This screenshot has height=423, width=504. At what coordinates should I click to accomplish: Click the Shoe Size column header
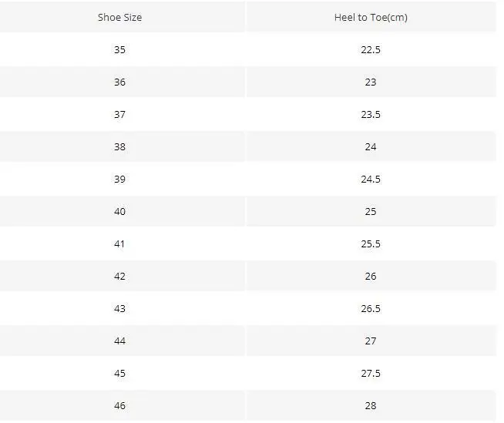tap(119, 17)
